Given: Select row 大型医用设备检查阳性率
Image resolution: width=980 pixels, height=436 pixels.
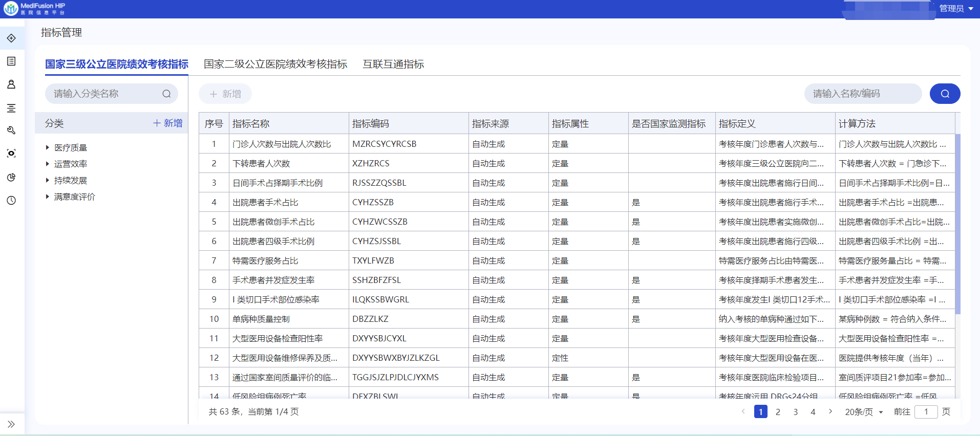Looking at the screenshot, I should click(x=577, y=339).
